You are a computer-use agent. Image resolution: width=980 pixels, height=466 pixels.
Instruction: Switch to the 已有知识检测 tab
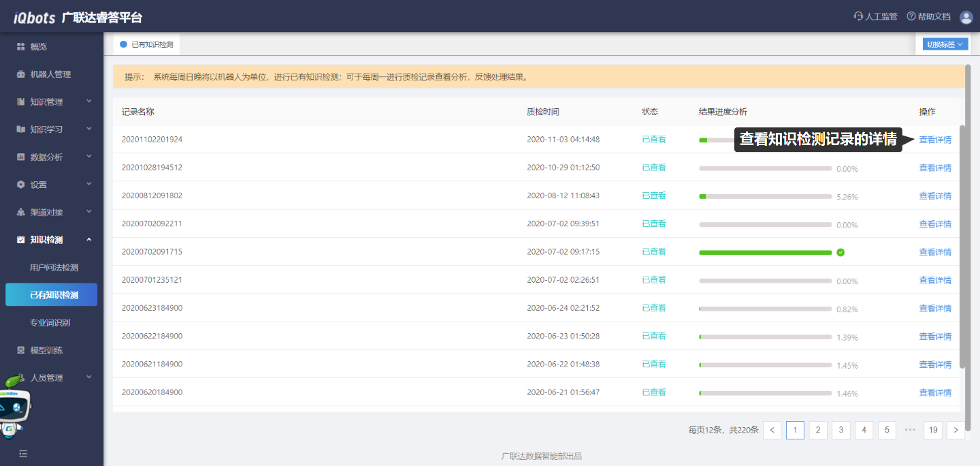point(147,44)
